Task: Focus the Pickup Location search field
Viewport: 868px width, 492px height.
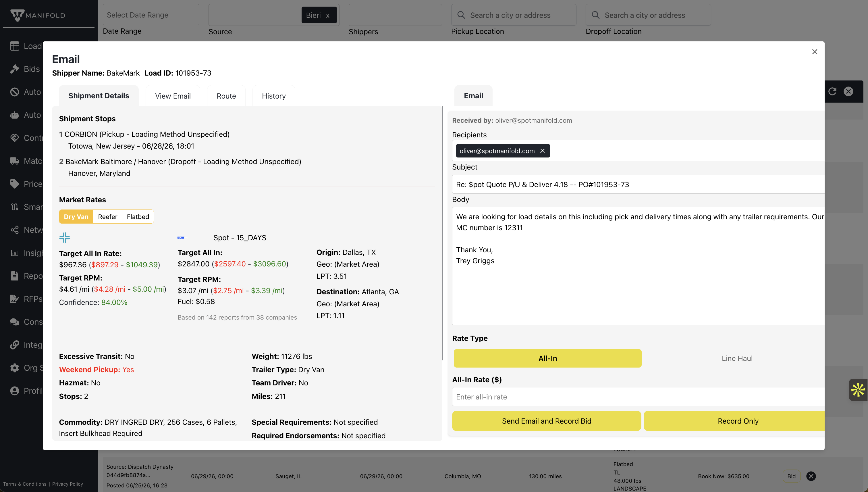Action: point(514,15)
